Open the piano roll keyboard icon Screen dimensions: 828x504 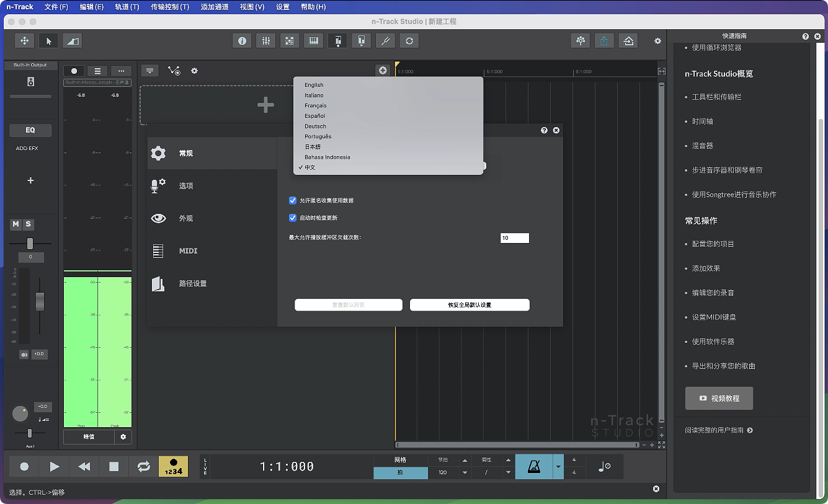click(x=313, y=41)
